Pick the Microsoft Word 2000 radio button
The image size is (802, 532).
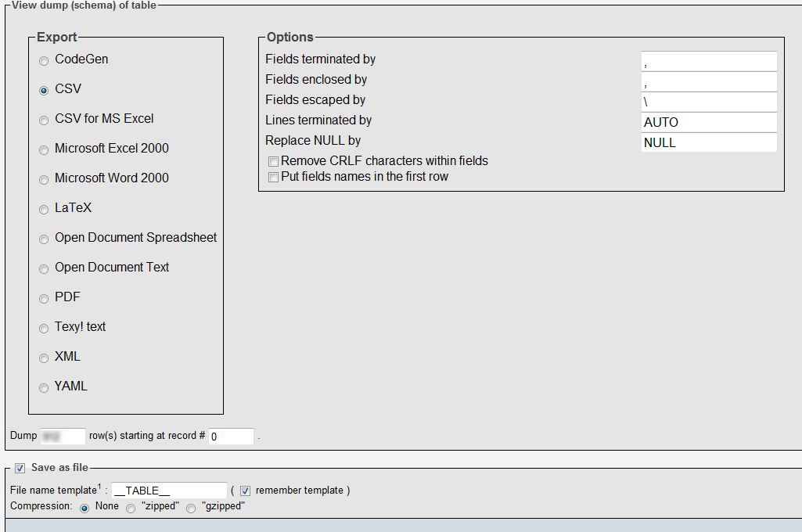[x=44, y=180]
